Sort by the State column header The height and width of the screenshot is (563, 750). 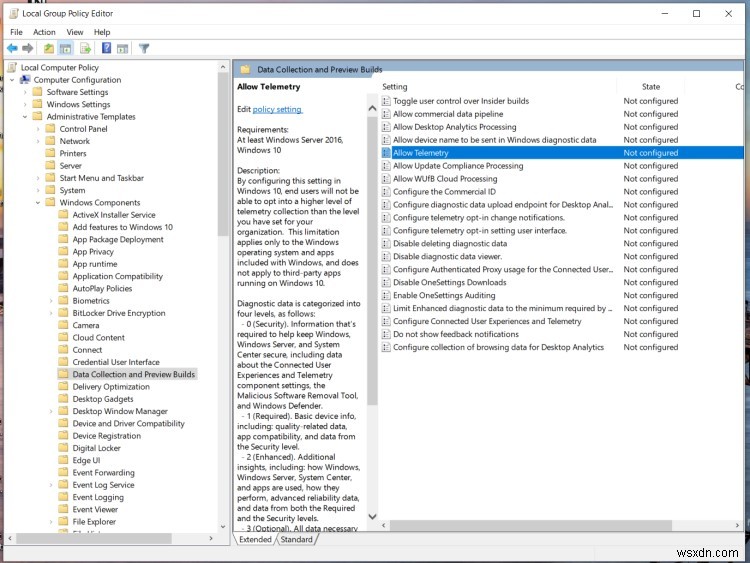[651, 87]
